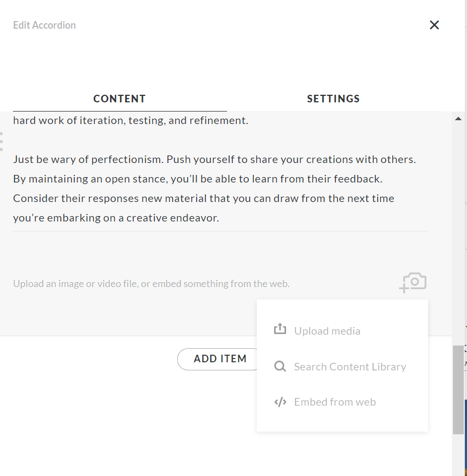This screenshot has width=467, height=476.
Task: Switch to the CONTENT tab
Action: point(119,99)
